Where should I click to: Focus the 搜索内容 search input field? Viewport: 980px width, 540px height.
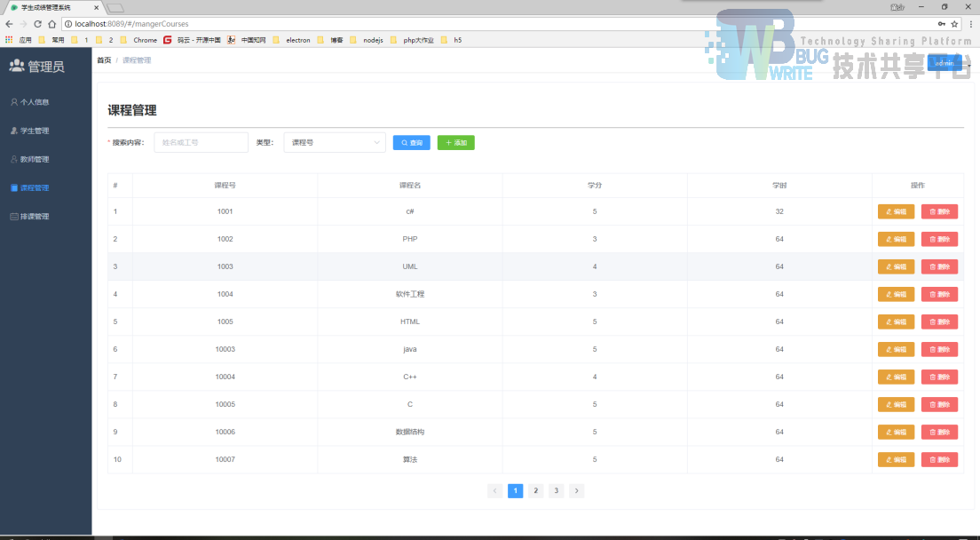(202, 142)
